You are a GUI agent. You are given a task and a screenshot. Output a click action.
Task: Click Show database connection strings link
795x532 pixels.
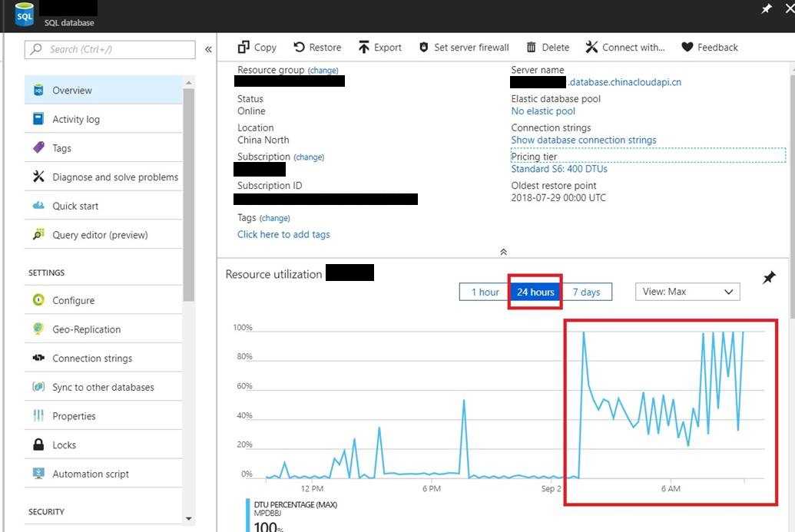coord(584,140)
